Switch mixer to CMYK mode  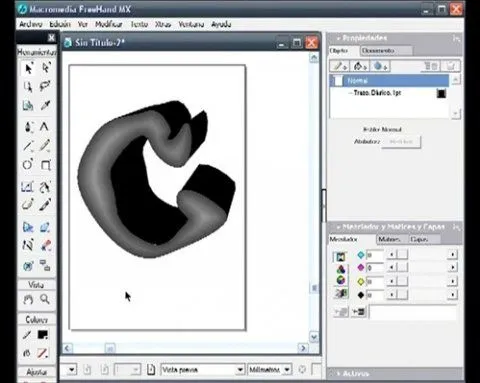coord(340,256)
